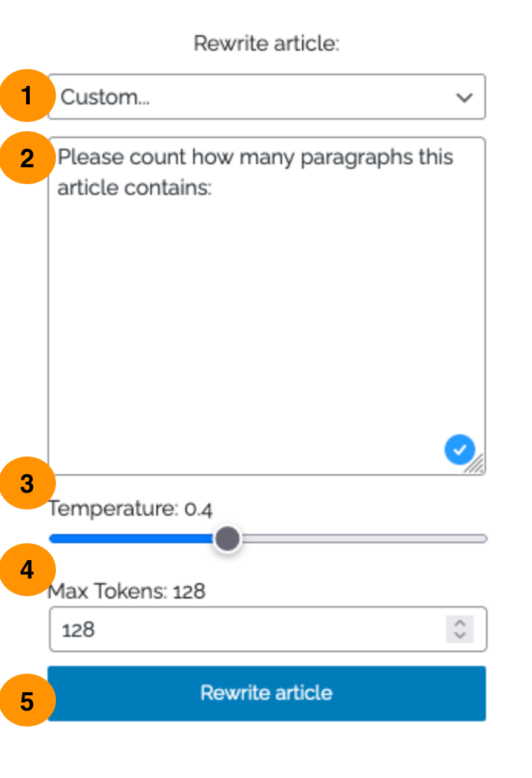Focus the custom prompt text area
This screenshot has height=778, width=532.
266,305
